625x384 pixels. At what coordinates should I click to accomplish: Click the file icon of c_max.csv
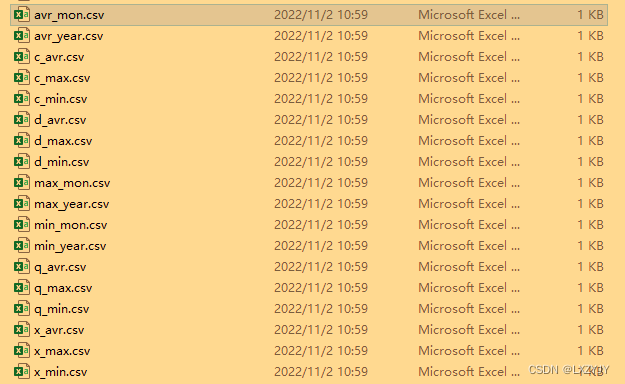point(22,78)
